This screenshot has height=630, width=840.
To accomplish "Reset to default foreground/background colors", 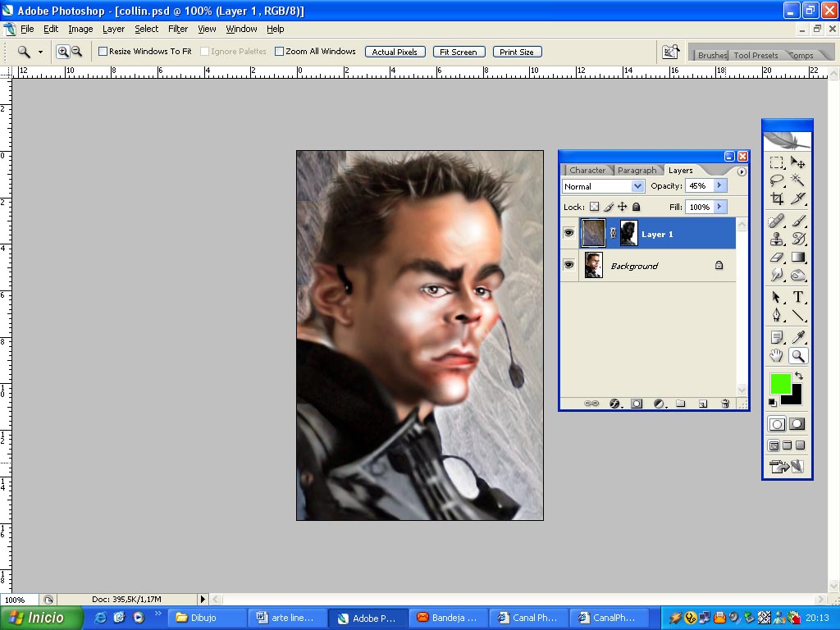I will 773,402.
